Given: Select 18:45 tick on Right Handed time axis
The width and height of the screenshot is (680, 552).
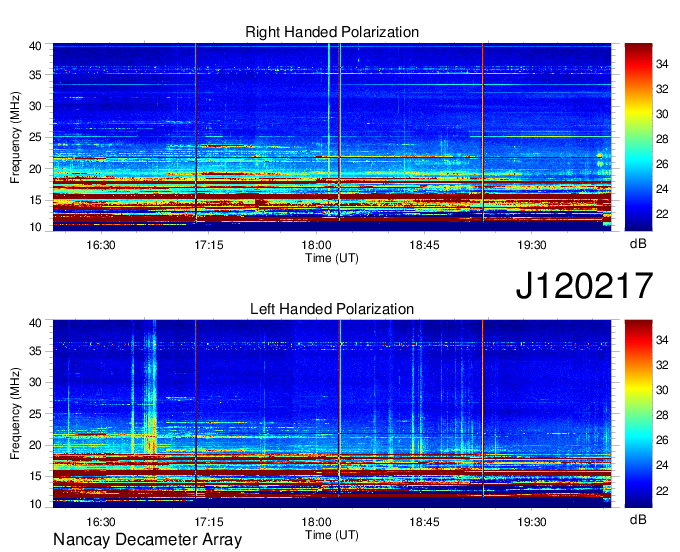Looking at the screenshot, I should (424, 245).
